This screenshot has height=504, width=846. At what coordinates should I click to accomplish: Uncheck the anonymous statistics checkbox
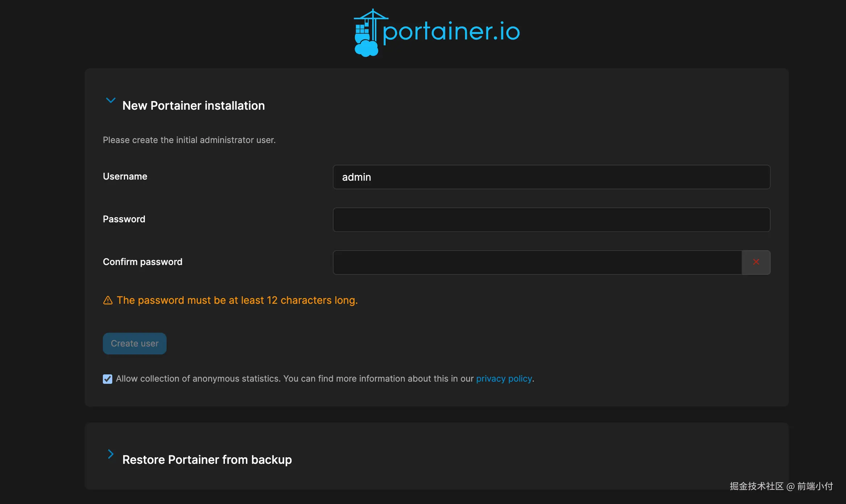pos(108,379)
